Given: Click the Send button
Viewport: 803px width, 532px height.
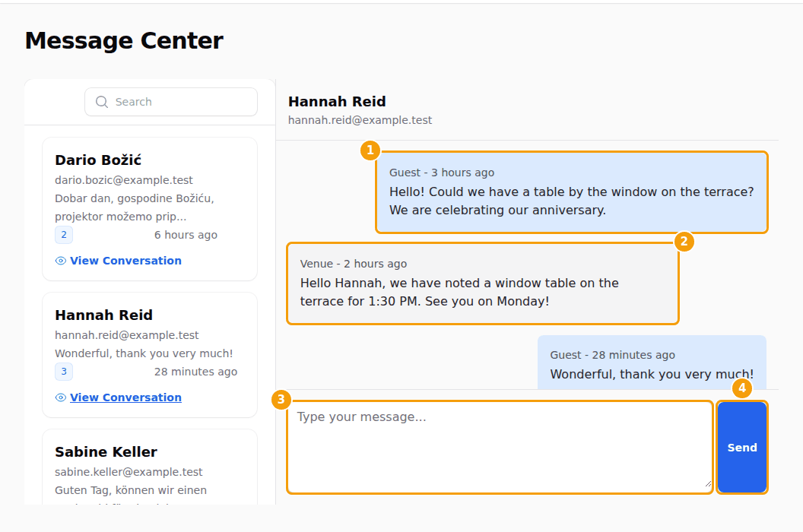Looking at the screenshot, I should pos(742,448).
